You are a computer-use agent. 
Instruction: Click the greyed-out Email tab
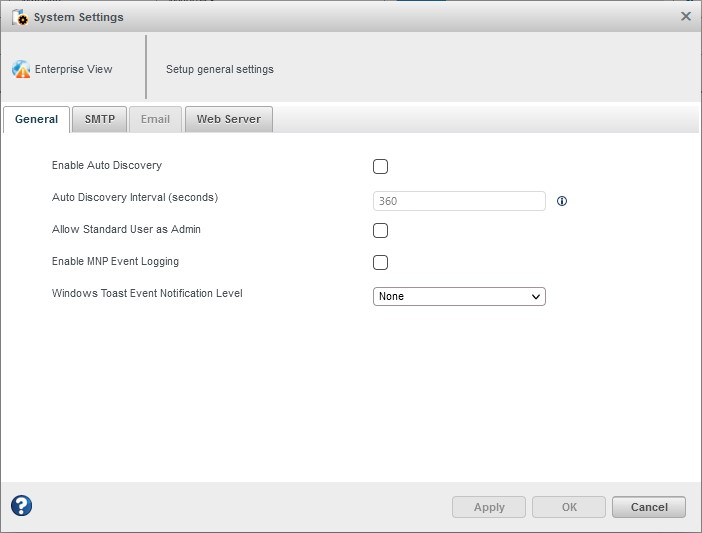click(x=155, y=120)
